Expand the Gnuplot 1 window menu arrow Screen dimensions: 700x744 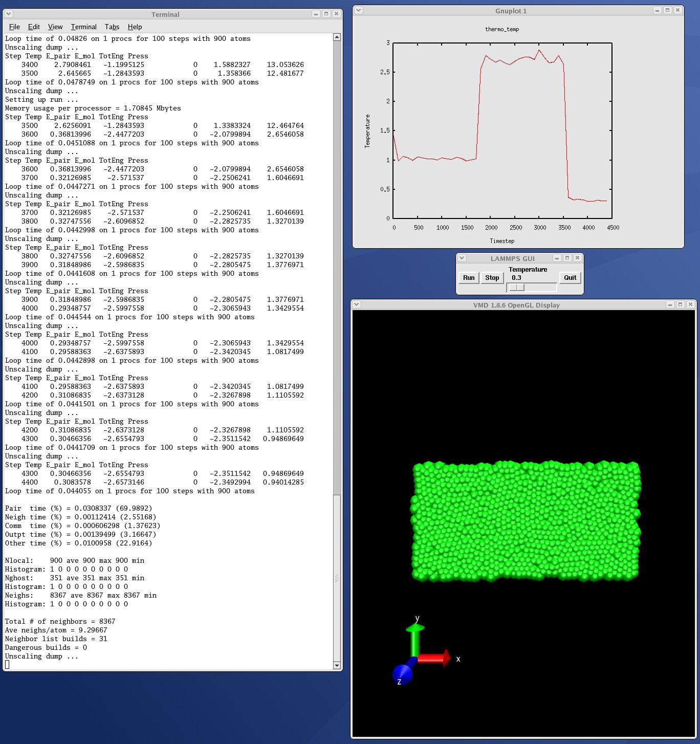click(359, 10)
